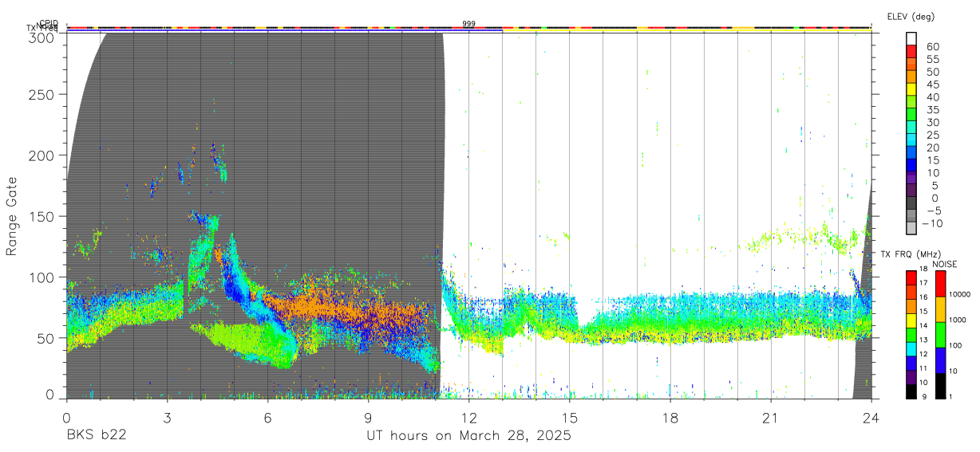
Task: Click the '60' label on the ELEV colorbar
Action: 934,46
